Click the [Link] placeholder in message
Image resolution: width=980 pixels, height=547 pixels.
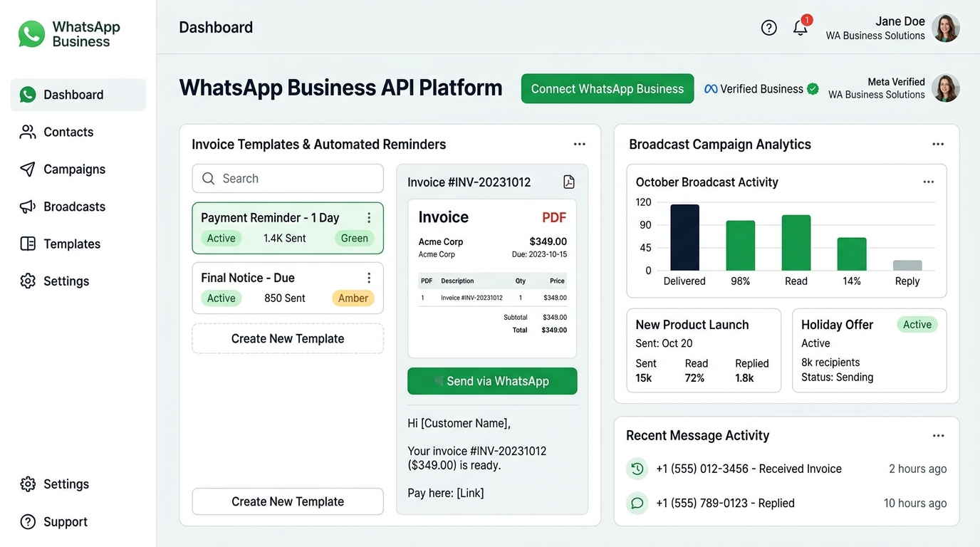coord(470,493)
